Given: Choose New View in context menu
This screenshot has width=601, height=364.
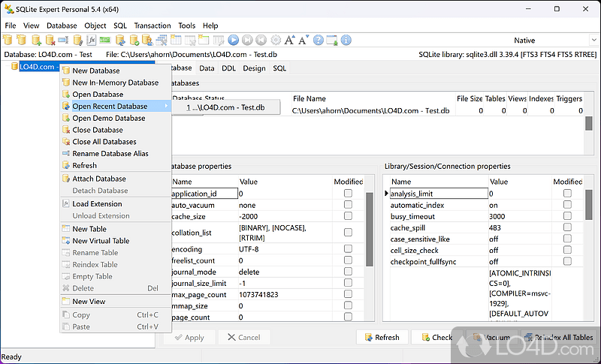Looking at the screenshot, I should (116, 301).
